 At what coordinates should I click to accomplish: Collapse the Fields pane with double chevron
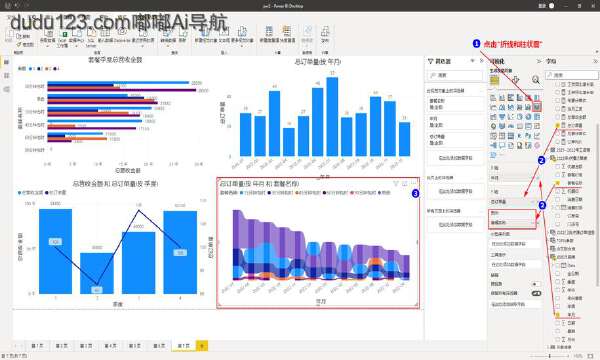pyautogui.click(x=595, y=61)
